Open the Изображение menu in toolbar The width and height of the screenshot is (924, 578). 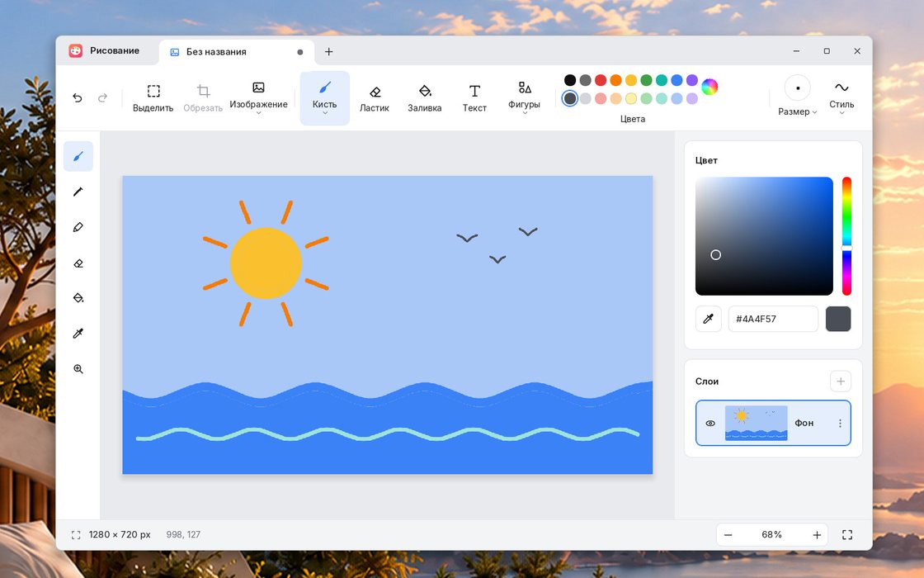(259, 98)
